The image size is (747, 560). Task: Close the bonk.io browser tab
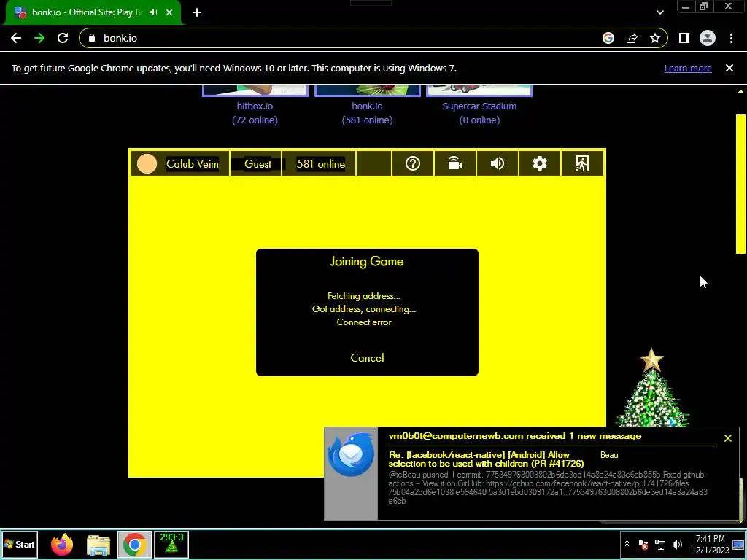[169, 12]
